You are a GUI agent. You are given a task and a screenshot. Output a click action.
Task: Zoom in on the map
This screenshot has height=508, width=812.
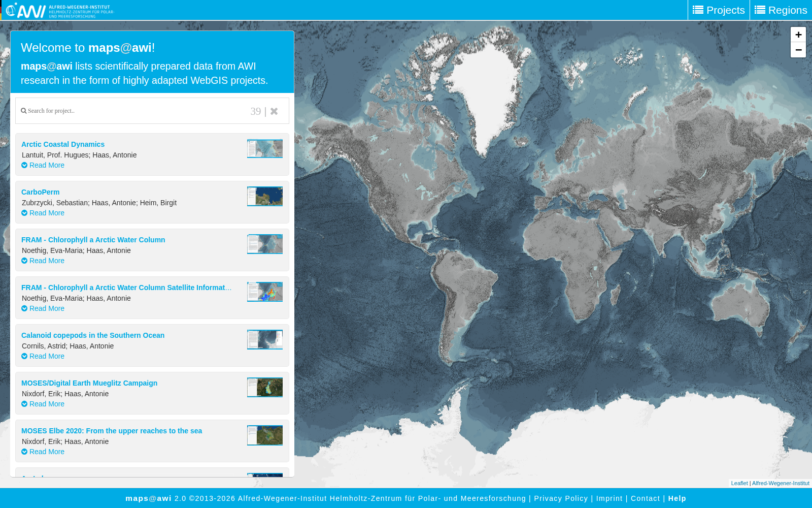pos(798,35)
